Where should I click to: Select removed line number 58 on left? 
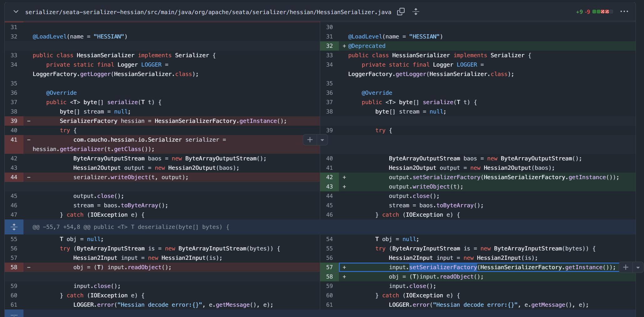14,267
